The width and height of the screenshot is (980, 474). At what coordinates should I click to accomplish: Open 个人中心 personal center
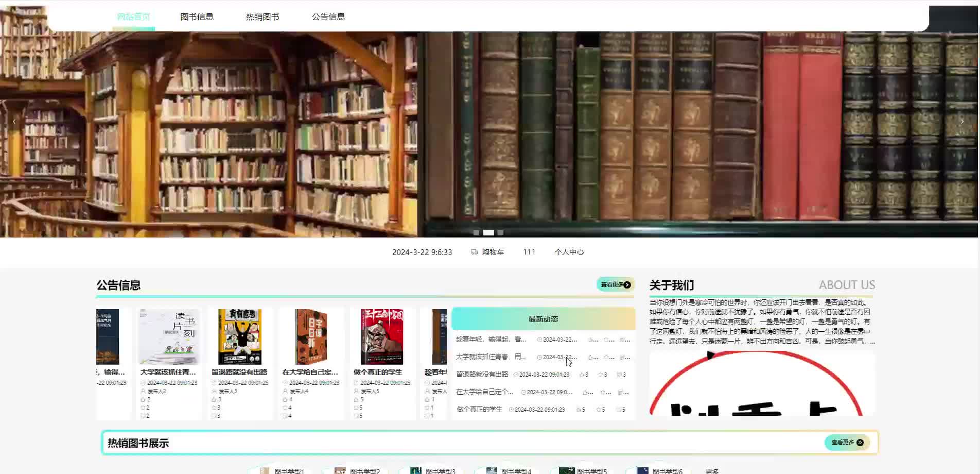(569, 252)
